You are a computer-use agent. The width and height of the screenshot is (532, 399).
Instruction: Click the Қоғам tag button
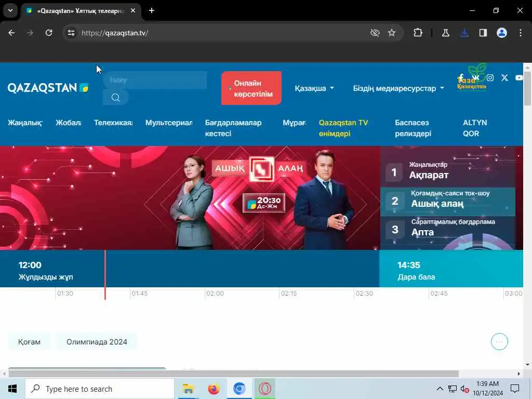[x=29, y=342]
